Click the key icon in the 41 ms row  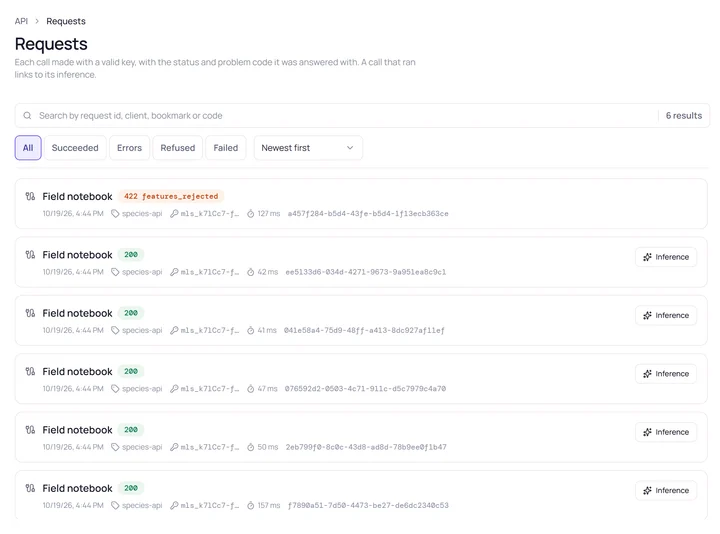(174, 330)
